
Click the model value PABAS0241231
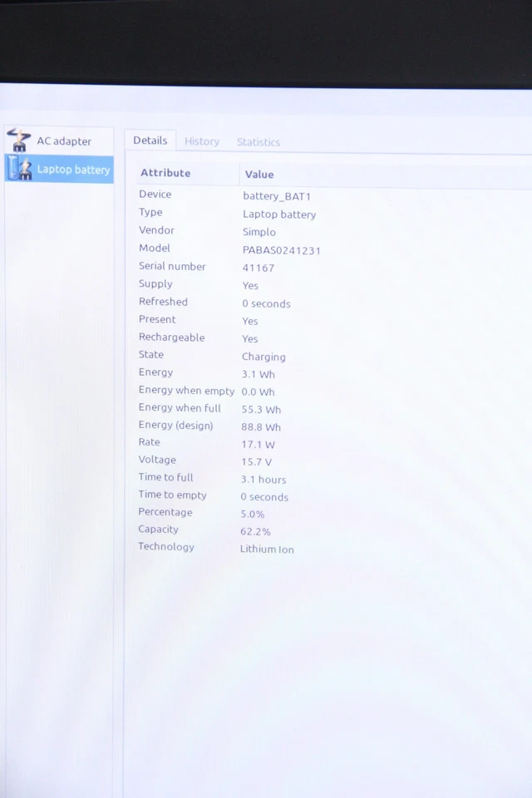tap(282, 250)
